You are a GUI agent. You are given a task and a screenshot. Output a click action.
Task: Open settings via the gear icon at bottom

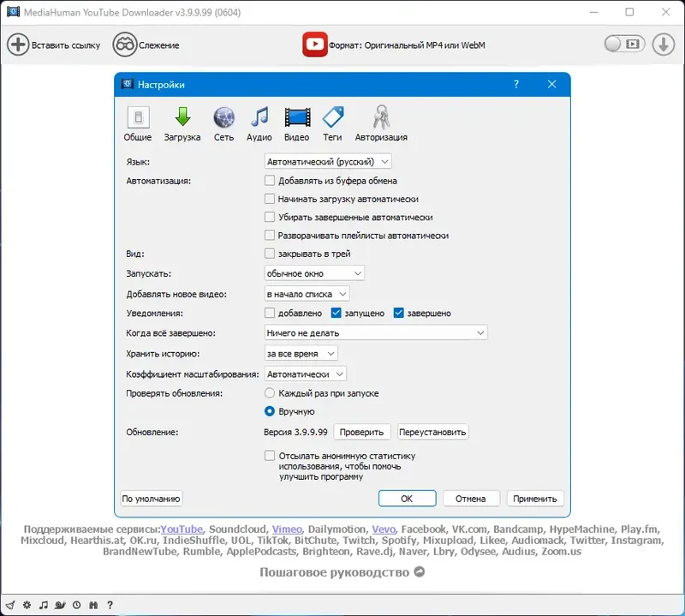click(27, 605)
